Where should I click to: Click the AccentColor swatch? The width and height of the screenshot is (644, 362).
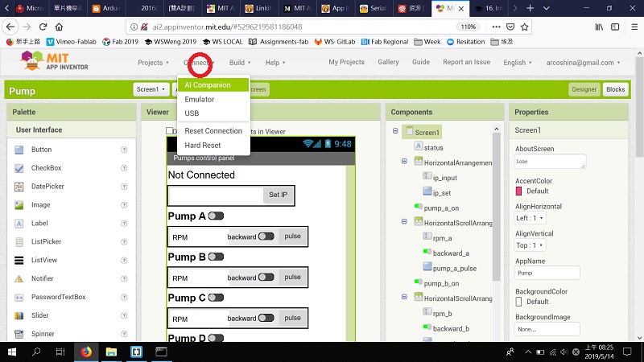coord(518,191)
